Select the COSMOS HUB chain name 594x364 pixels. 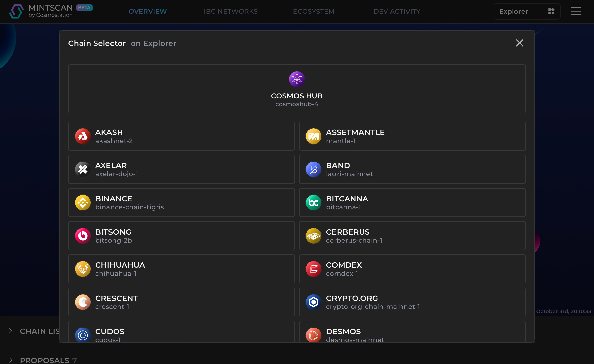[x=297, y=96]
